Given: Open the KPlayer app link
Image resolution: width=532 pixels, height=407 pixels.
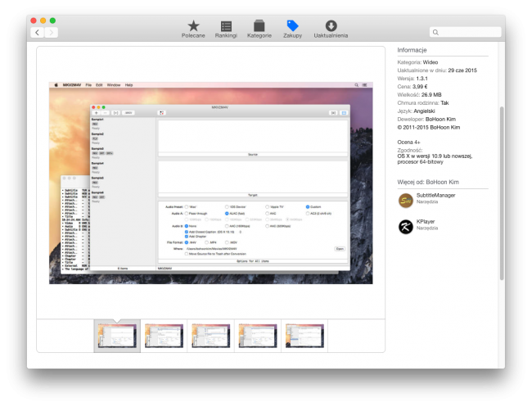Looking at the screenshot, I should 425,221.
